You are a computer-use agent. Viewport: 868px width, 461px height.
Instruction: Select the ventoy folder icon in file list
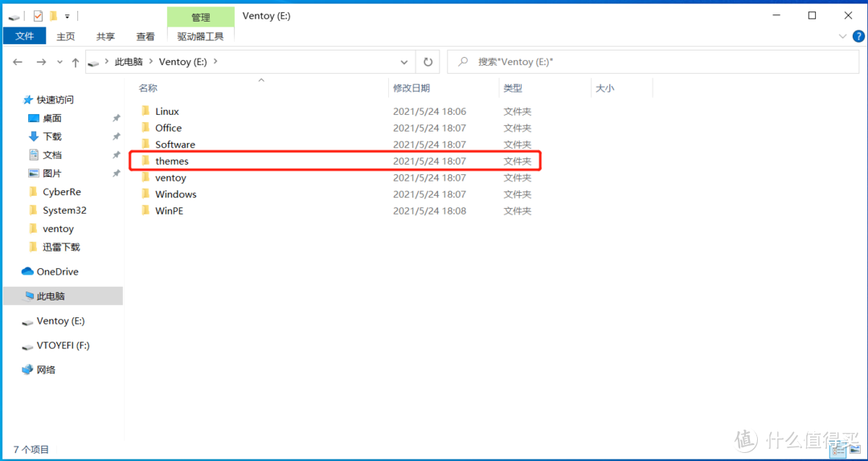click(x=145, y=177)
